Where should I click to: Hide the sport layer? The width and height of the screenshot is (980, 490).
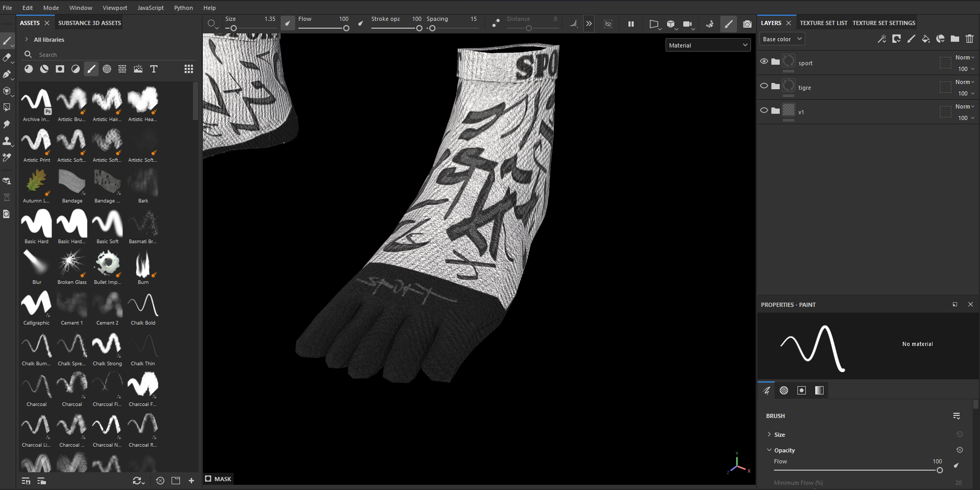[764, 62]
